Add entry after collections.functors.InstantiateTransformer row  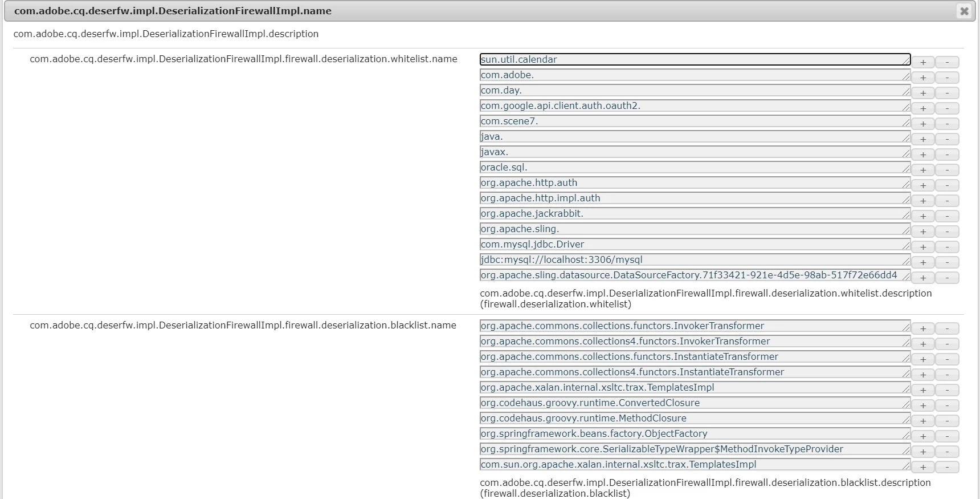click(x=923, y=359)
